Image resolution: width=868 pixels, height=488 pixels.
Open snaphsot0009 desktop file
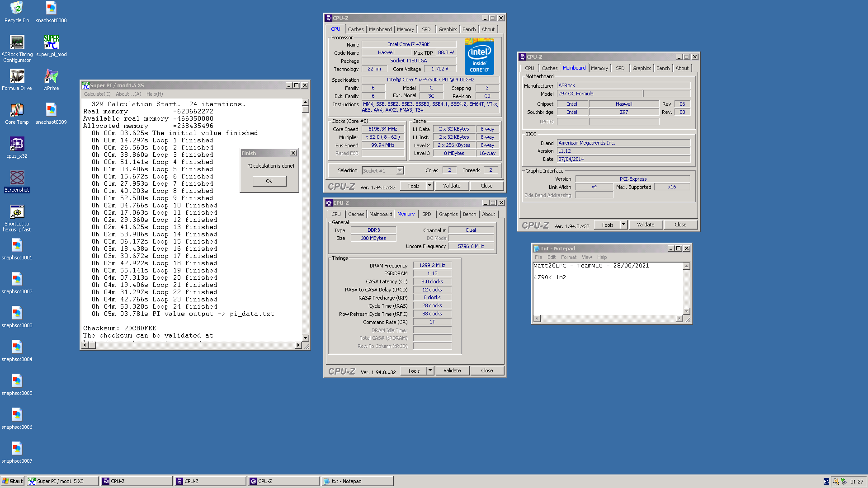pyautogui.click(x=51, y=114)
